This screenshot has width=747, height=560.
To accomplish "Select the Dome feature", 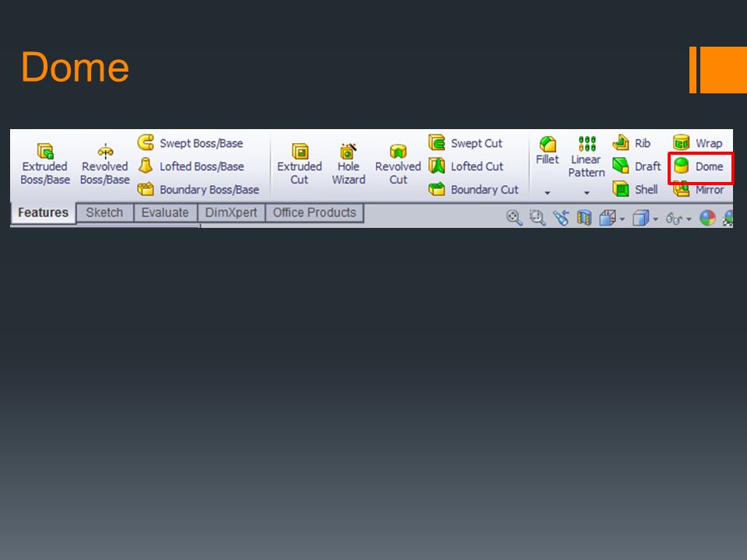I will 699,166.
